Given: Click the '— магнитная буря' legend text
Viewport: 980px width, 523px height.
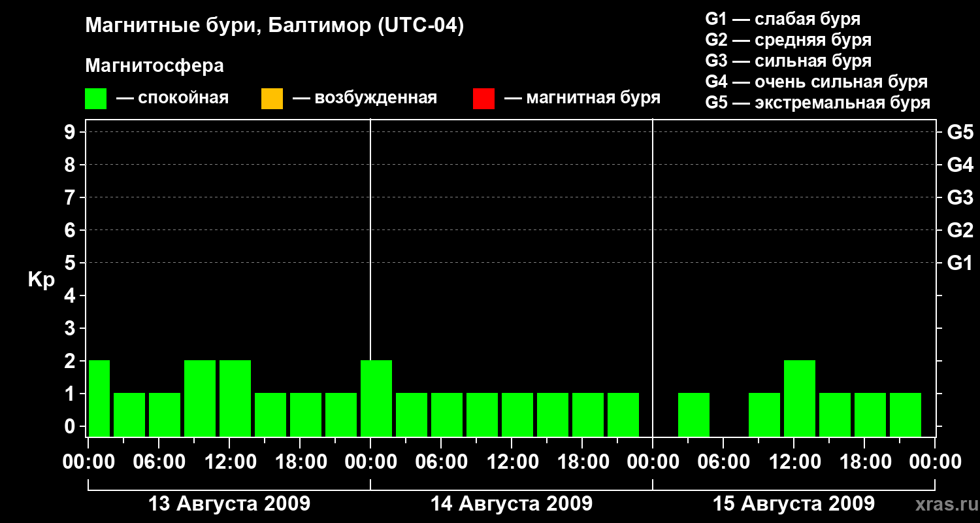Looking at the screenshot, I should 582,98.
